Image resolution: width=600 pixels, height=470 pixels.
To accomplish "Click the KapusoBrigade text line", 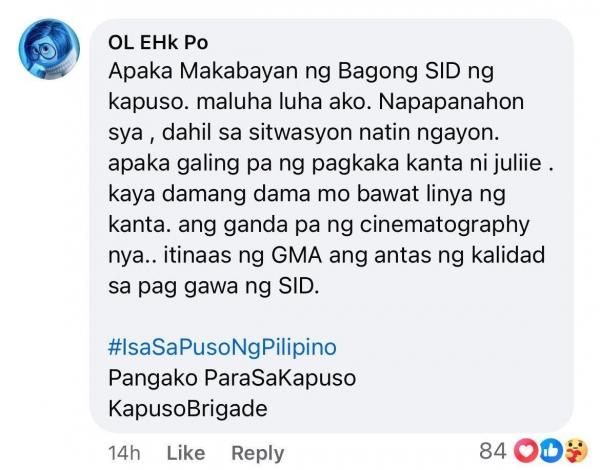I will click(188, 408).
